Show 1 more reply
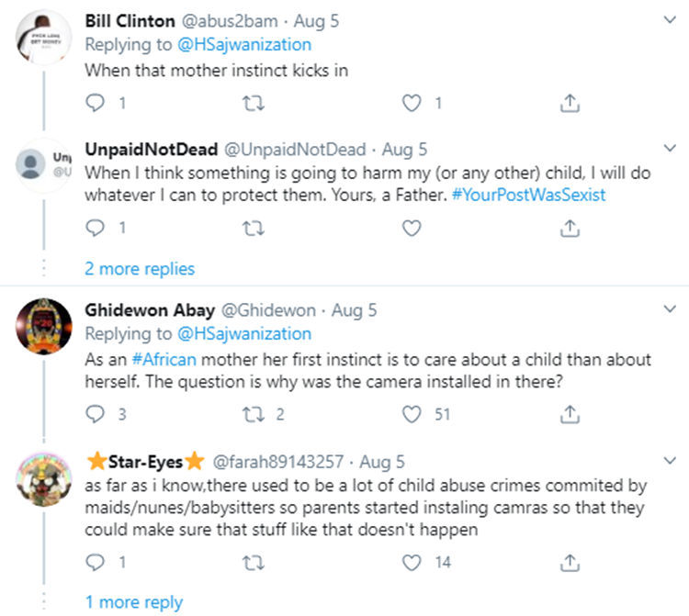 pyautogui.click(x=134, y=602)
